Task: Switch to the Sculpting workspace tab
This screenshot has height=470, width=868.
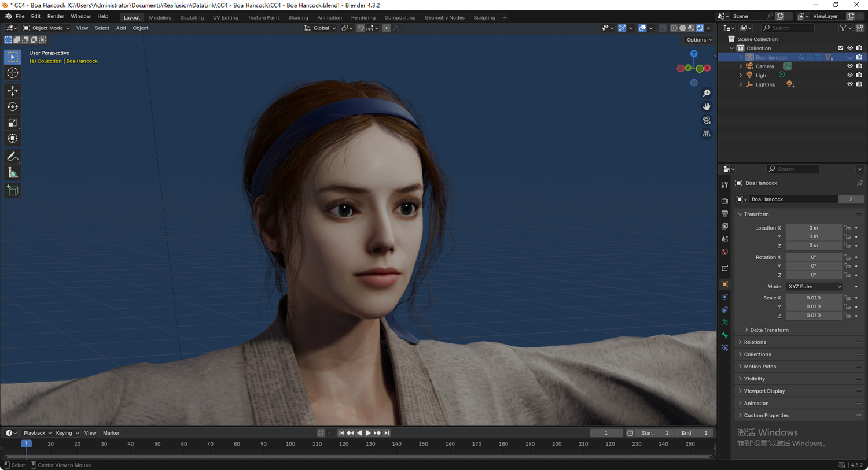Action: pyautogui.click(x=192, y=17)
